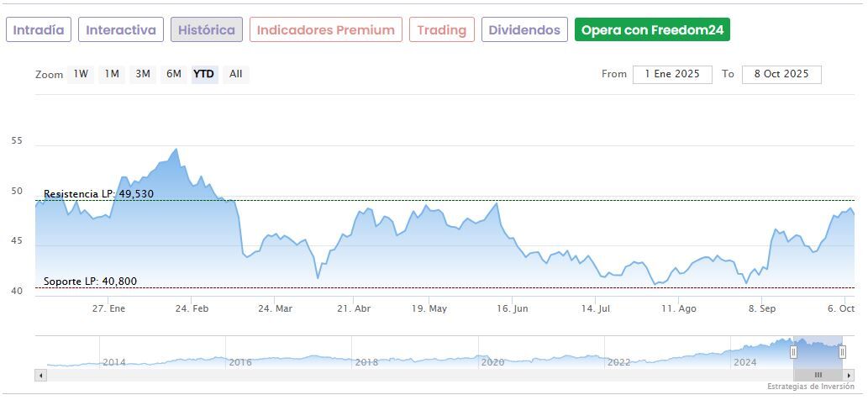Click the horizontal scrollbar thumb grip
868x400 pixels.
pos(818,375)
